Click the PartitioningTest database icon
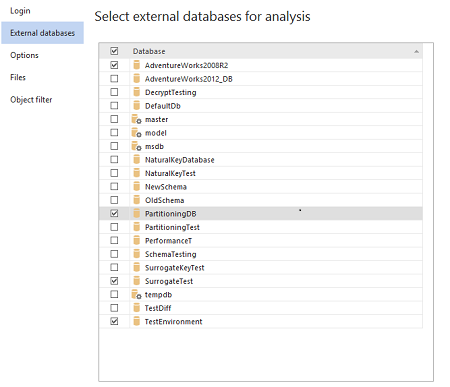 (x=136, y=227)
